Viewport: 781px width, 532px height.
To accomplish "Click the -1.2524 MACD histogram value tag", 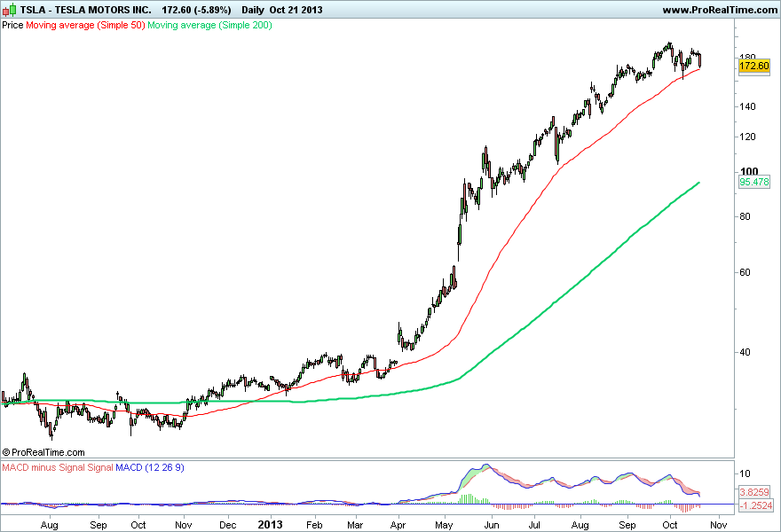I will click(756, 505).
